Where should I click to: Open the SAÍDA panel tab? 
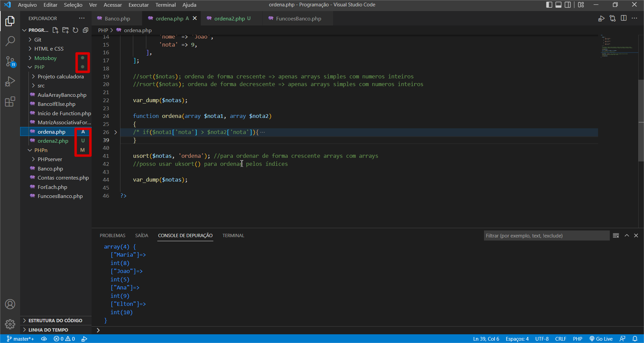(x=142, y=235)
